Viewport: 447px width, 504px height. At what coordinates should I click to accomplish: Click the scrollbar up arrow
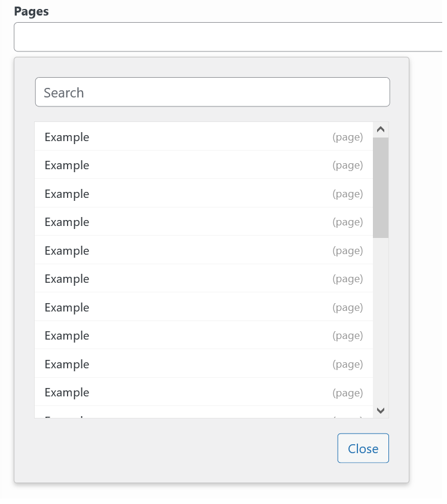click(x=379, y=129)
